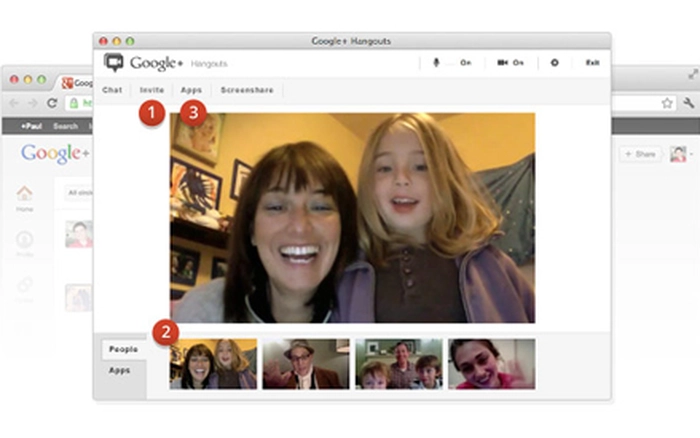Click the "Google+" wordmark in the Hangouts header
The height and width of the screenshot is (438, 700).
click(156, 63)
